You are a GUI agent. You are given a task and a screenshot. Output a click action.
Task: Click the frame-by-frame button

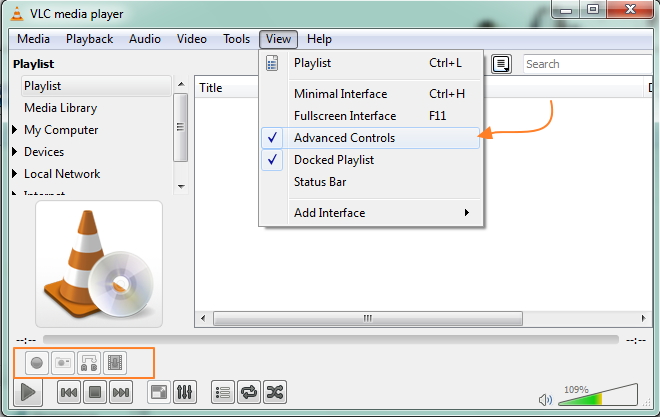click(x=115, y=363)
